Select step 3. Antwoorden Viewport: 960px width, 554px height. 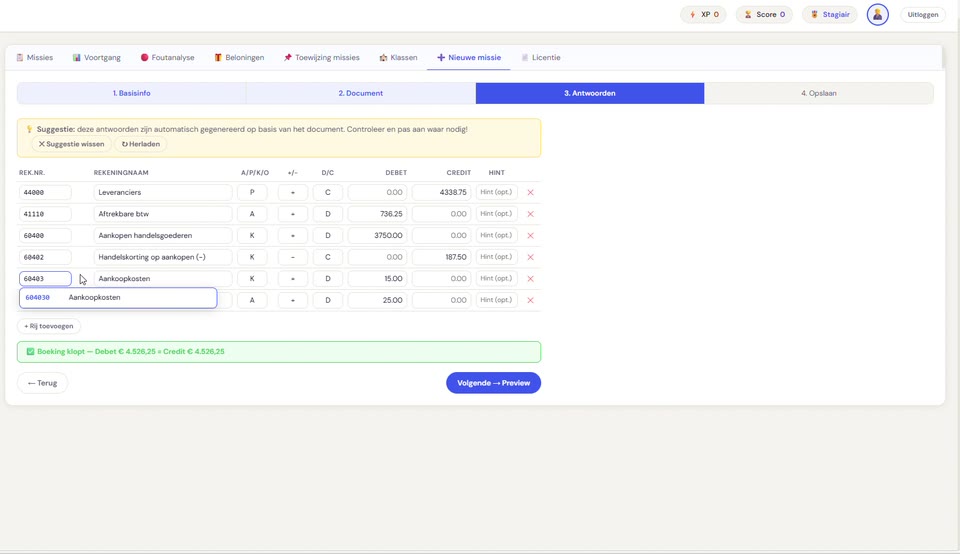590,93
